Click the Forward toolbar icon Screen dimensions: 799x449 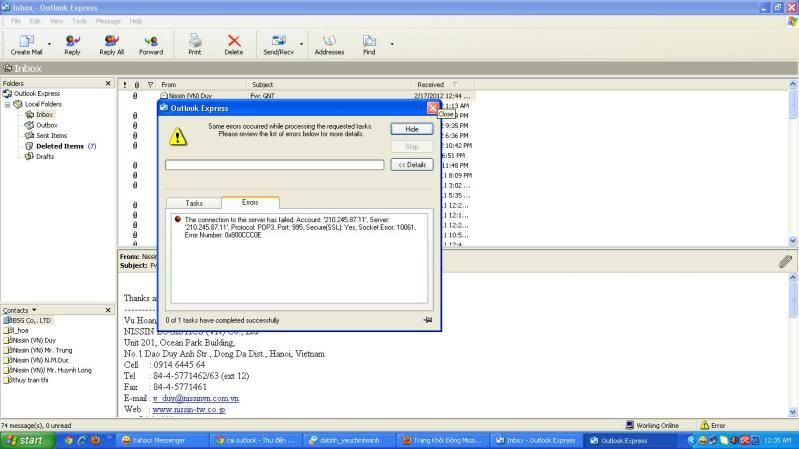151,44
